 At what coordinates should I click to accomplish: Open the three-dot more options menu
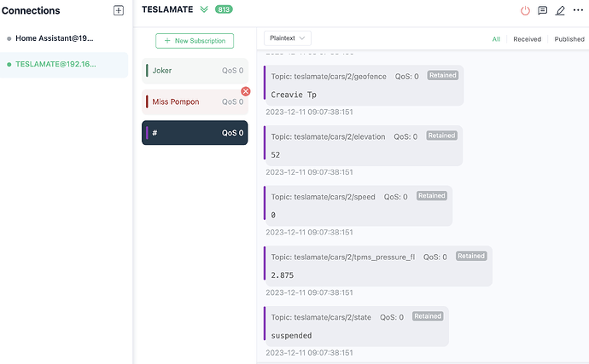coord(578,11)
